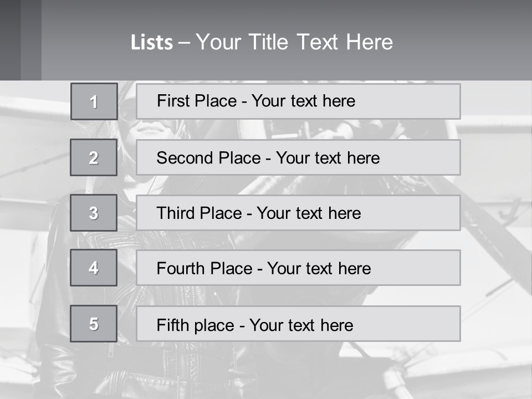This screenshot has width=532, height=399.
Task: Click the slide title text
Action: 262,42
